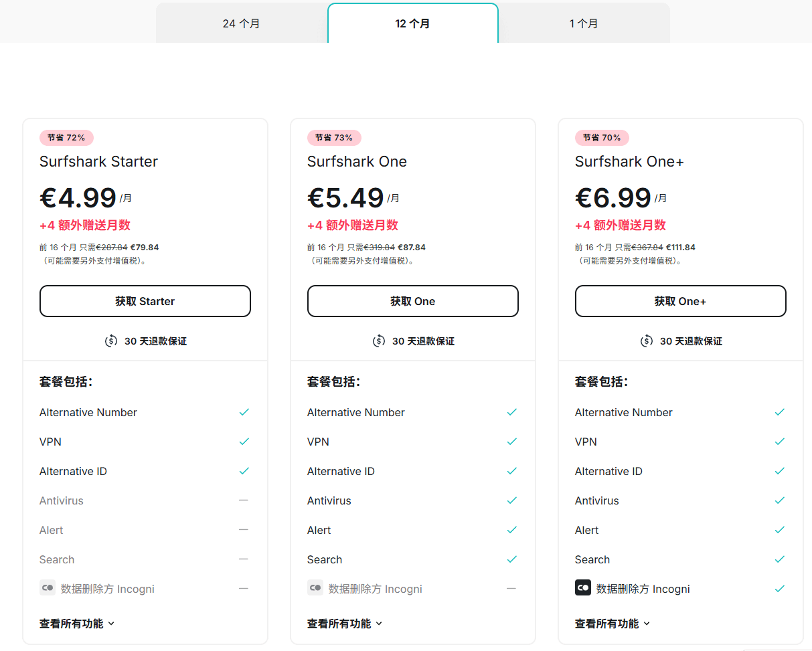Viewport: 812px width, 651px height.
Task: Click the refund guarantee icon under Starter
Action: [111, 341]
